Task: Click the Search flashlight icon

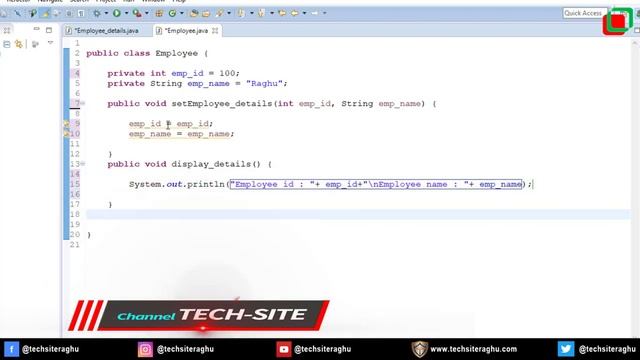Action: click(220, 13)
